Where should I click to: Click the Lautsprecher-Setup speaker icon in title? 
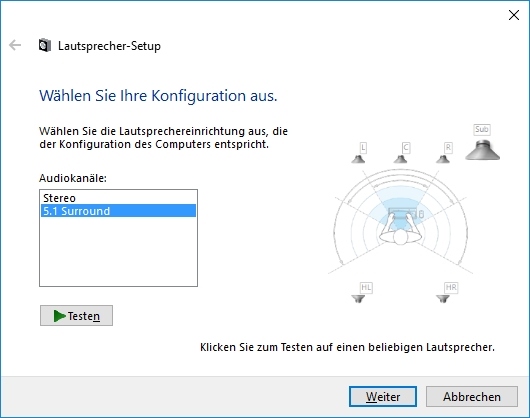45,45
